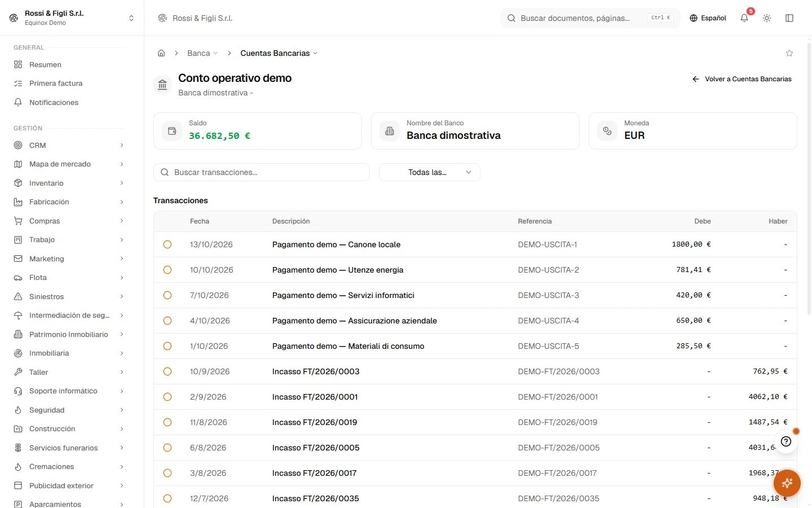
Task: Open the notifications bell with badge
Action: [x=744, y=18]
